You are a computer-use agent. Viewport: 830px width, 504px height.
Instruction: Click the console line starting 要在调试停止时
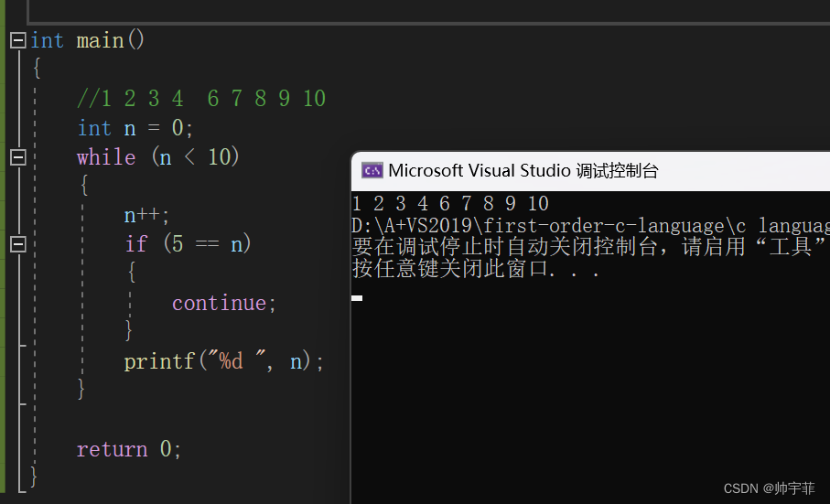[x=588, y=246]
